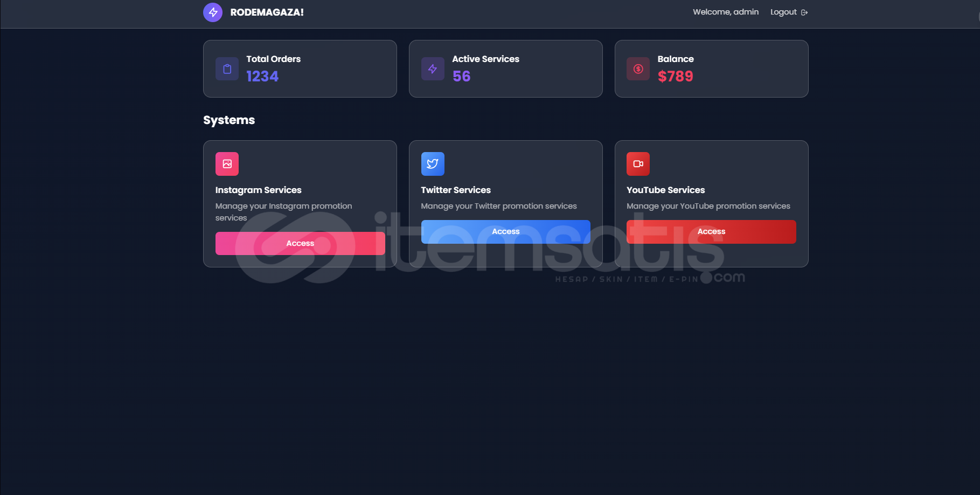Click the YouTube Services card title
Screen dimensions: 980x495
(666, 190)
